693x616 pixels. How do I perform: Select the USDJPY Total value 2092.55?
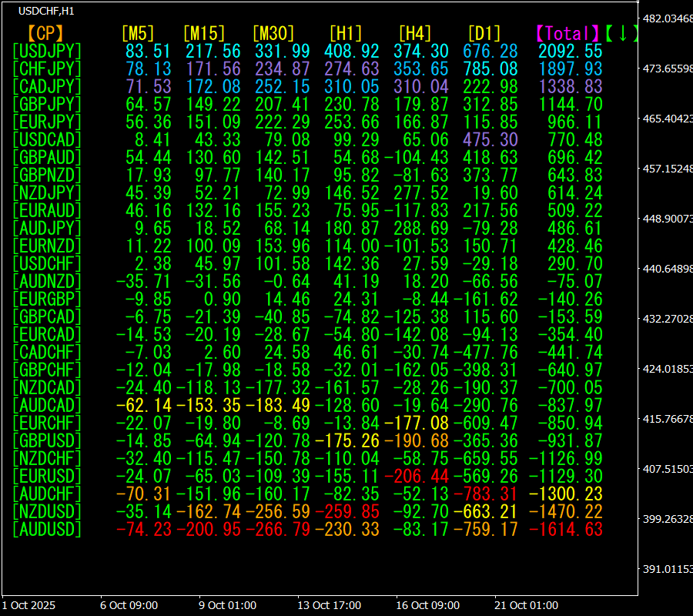click(571, 51)
